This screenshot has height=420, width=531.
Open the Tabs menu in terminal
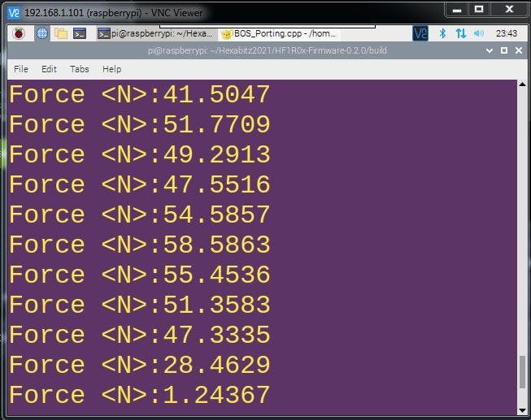coord(80,69)
